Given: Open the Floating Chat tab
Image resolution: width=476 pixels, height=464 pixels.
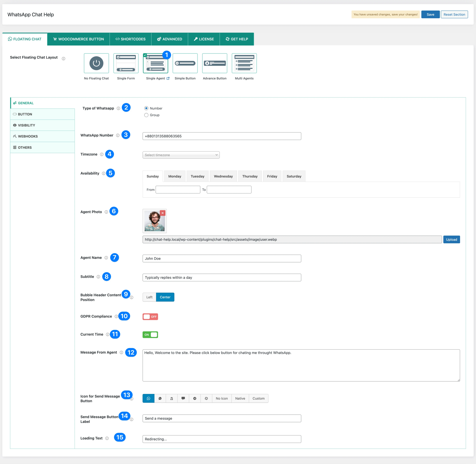Looking at the screenshot, I should 25,39.
